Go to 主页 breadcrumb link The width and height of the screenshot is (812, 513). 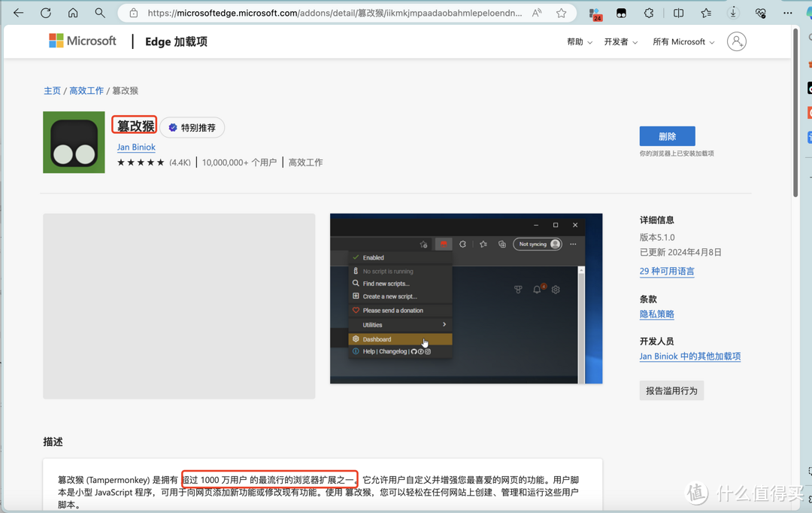tap(53, 91)
